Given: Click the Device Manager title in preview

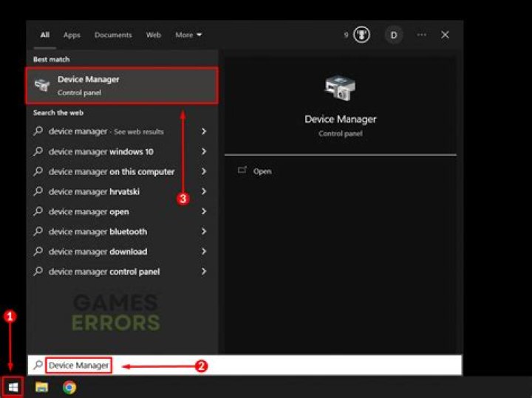Looking at the screenshot, I should click(340, 120).
